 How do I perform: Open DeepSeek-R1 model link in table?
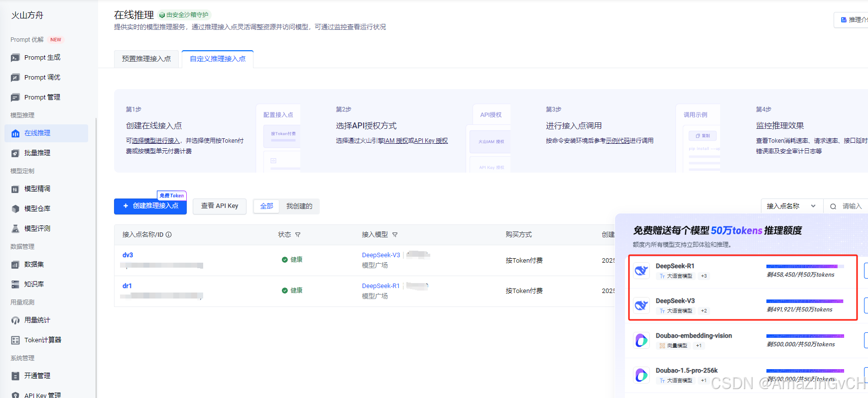[381, 286]
